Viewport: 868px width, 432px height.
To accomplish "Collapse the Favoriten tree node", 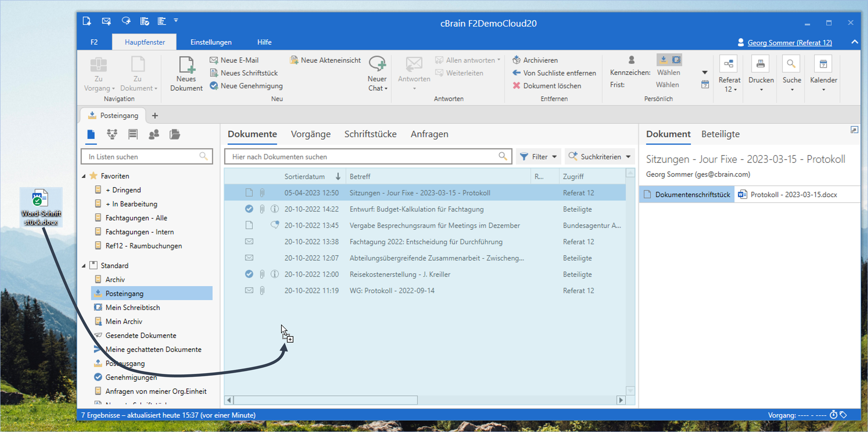I will (x=84, y=176).
